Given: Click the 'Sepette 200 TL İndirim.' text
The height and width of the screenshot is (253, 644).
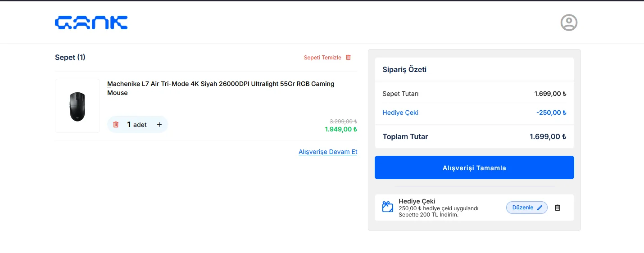Looking at the screenshot, I should 428,215.
